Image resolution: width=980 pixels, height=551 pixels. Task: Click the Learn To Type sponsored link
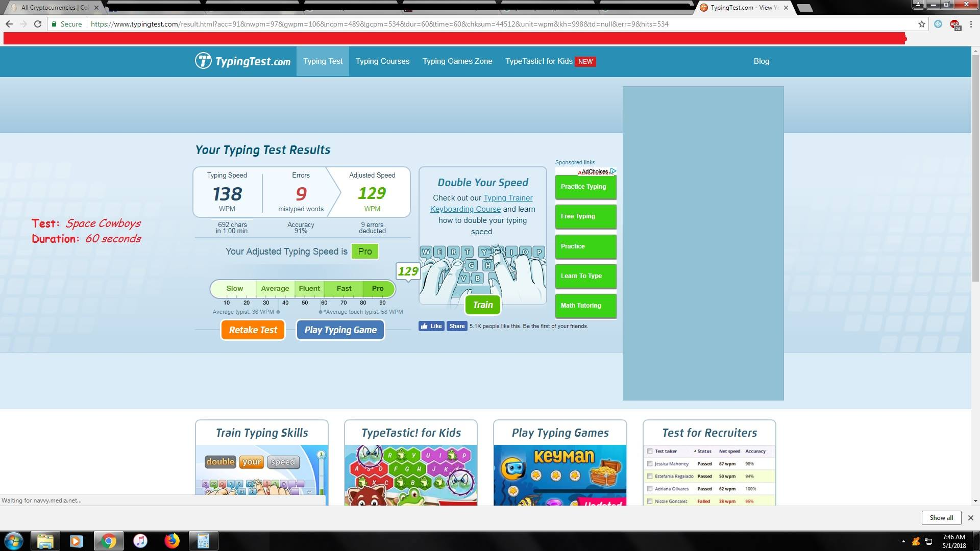point(585,276)
